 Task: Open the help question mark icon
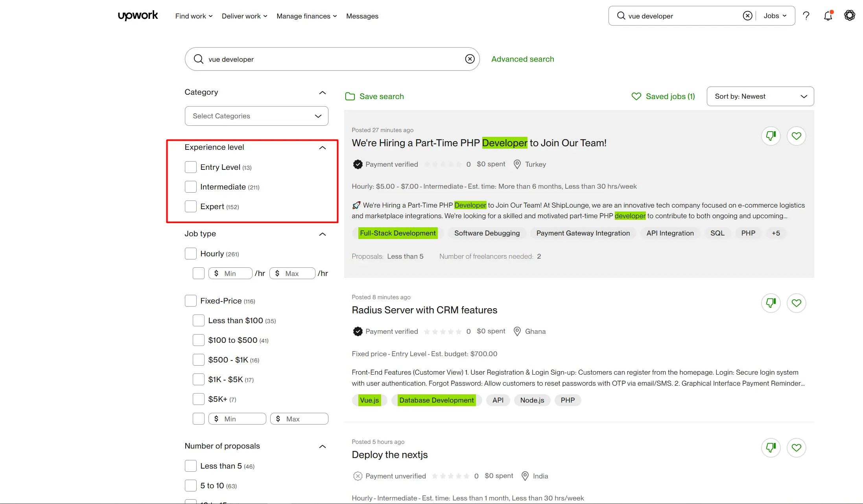pyautogui.click(x=806, y=16)
